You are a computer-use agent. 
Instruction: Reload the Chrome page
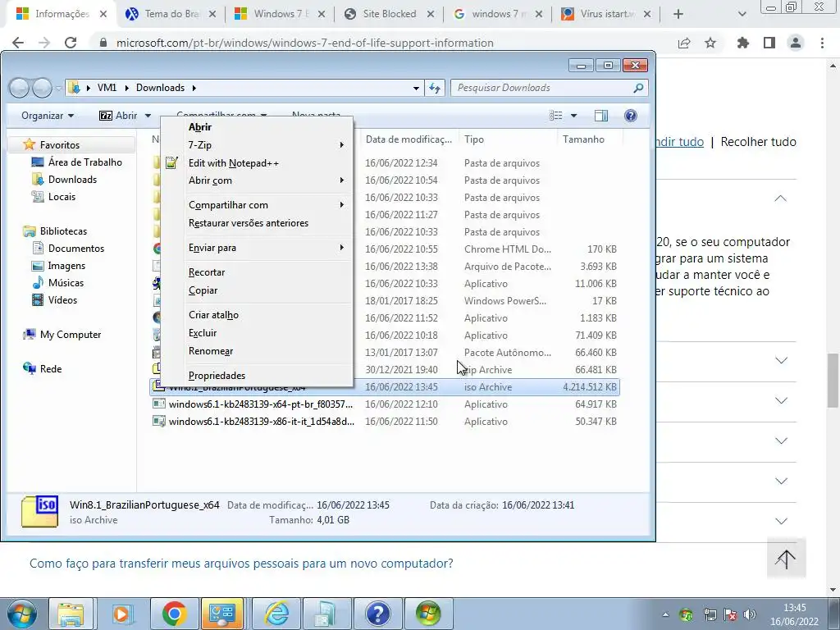(71, 43)
